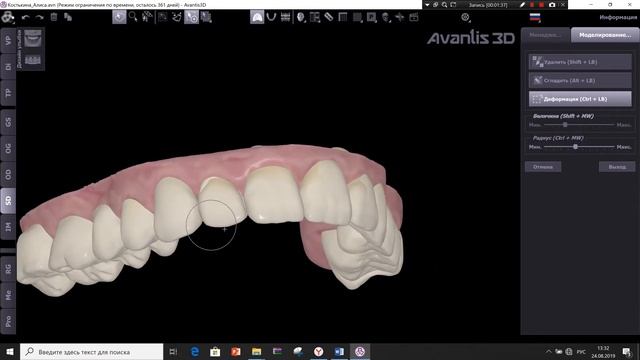Open Task View on the taskbar
This screenshot has width=640, height=360.
[173, 352]
